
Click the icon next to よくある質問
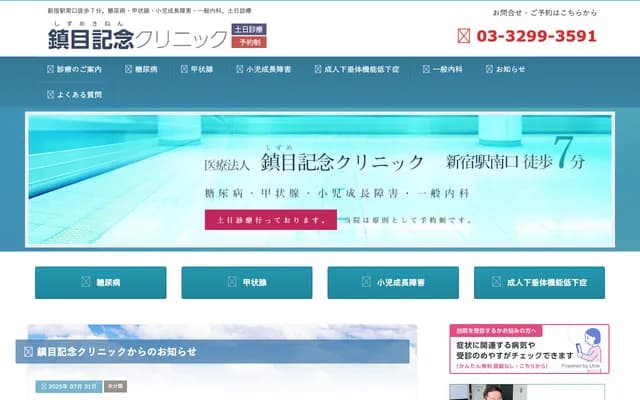coord(51,95)
